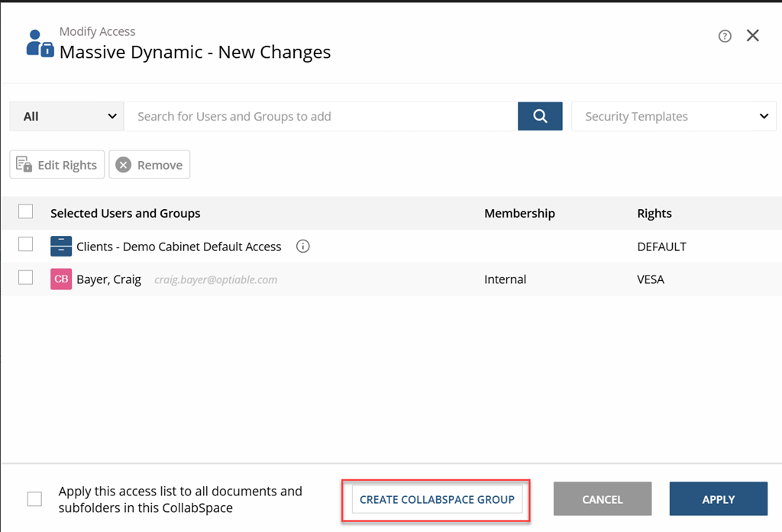
Task: Tick the select-all checkbox in table header
Action: [25, 211]
